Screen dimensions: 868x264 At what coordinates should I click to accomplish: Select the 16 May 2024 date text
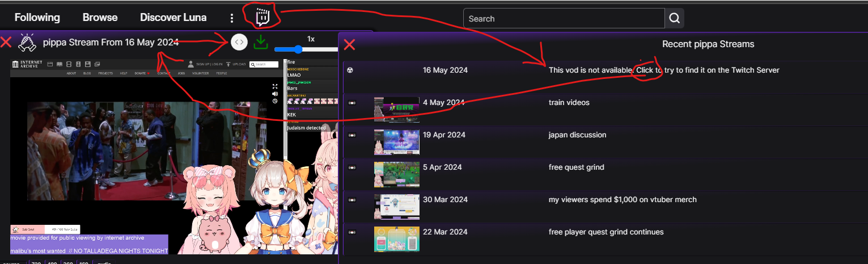(445, 70)
